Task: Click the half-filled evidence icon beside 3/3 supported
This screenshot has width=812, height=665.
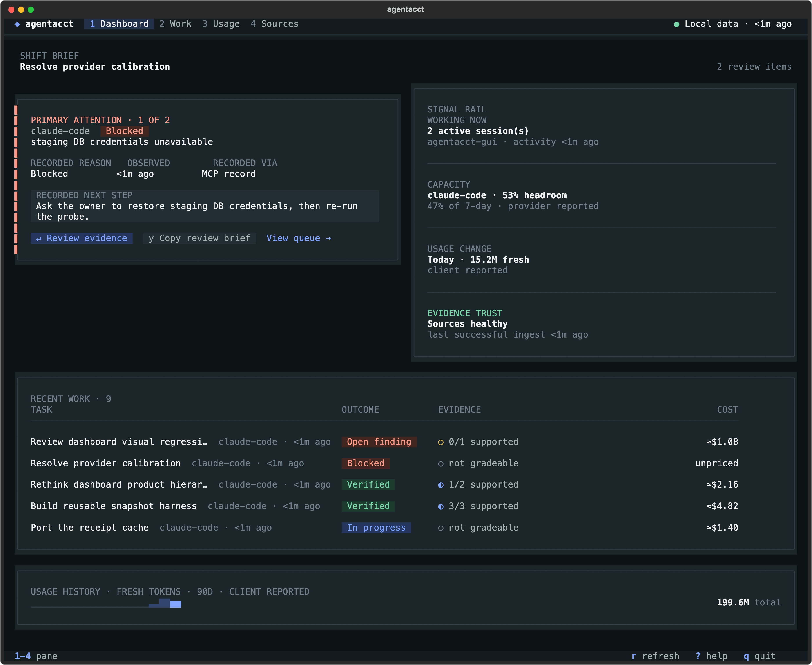Action: (441, 506)
